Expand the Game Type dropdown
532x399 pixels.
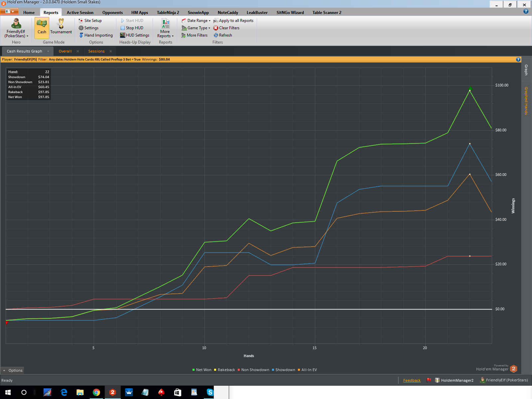pos(196,28)
